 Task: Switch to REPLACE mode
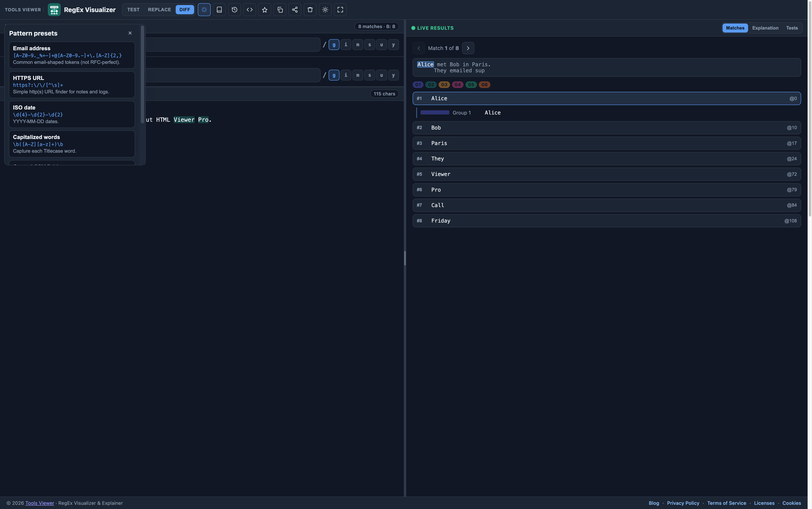(x=160, y=10)
